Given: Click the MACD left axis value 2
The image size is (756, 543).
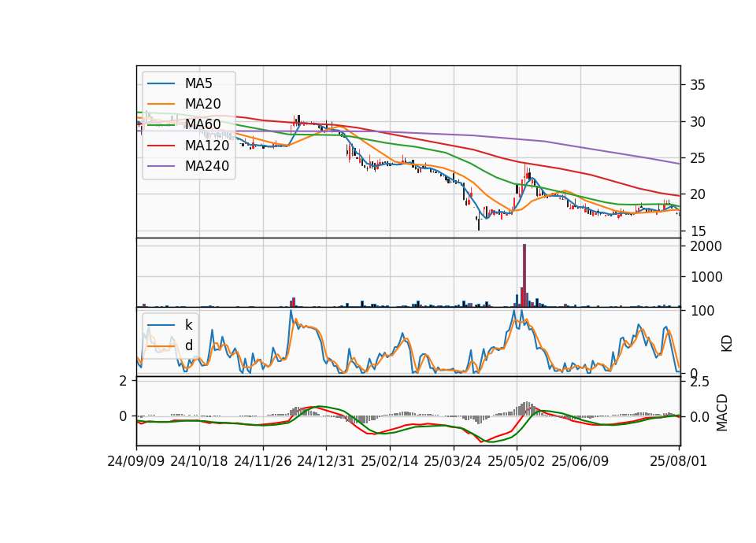Looking at the screenshot, I should tap(123, 381).
